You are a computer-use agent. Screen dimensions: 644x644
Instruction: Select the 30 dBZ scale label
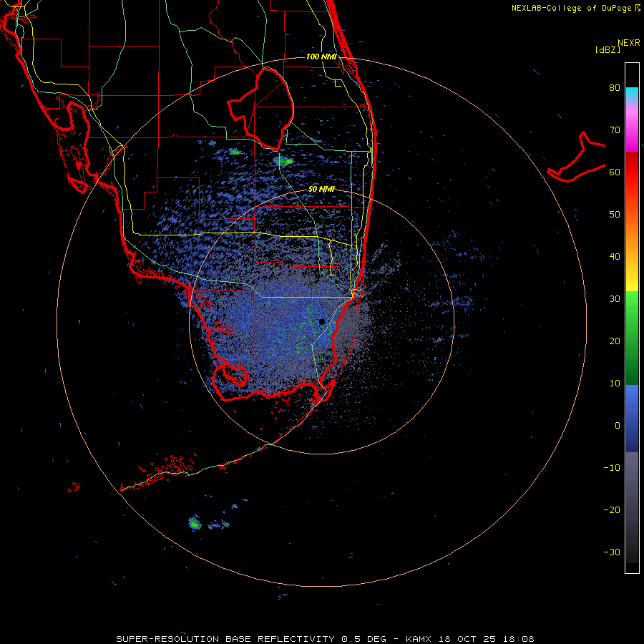click(x=615, y=298)
